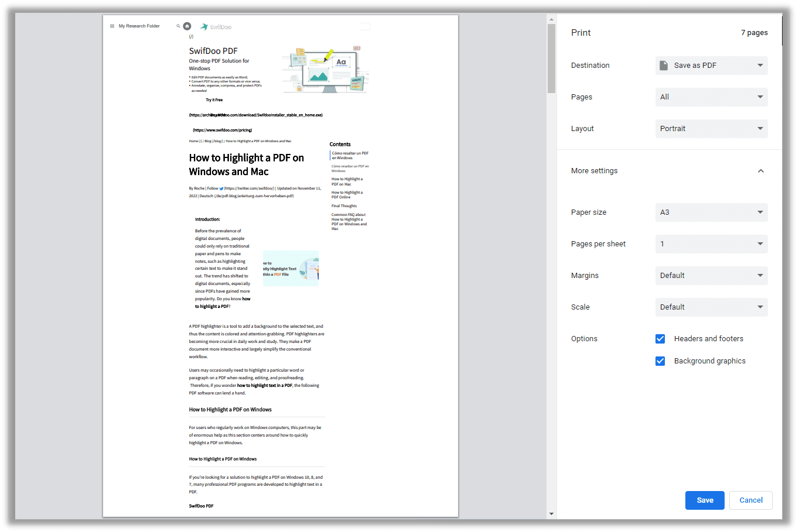This screenshot has height=532, width=799.
Task: Click the Highlight Text article thumbnail
Action: (291, 269)
